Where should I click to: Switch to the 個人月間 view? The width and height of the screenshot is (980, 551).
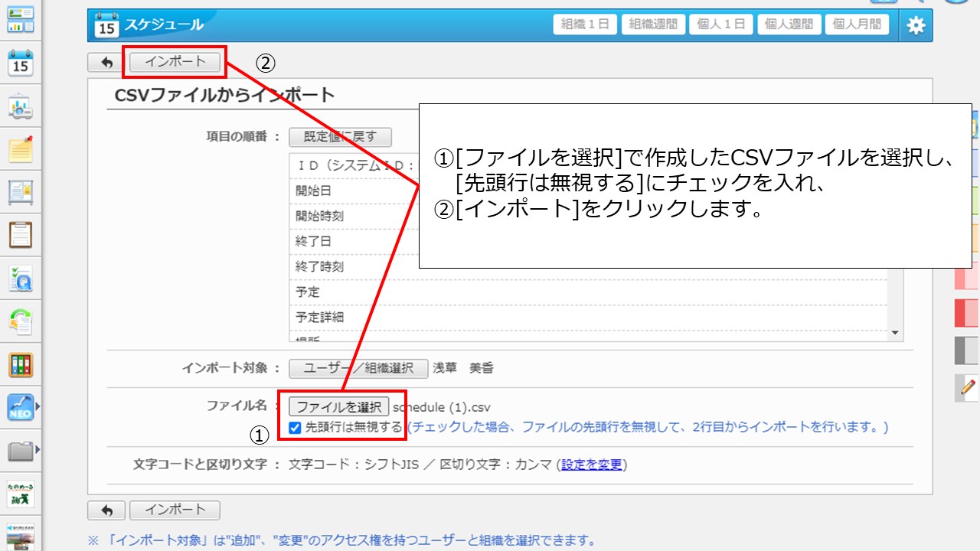(856, 24)
